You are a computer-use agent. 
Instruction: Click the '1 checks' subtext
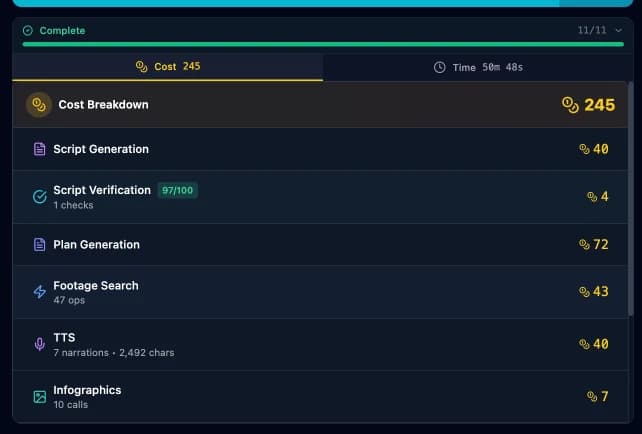click(x=73, y=205)
